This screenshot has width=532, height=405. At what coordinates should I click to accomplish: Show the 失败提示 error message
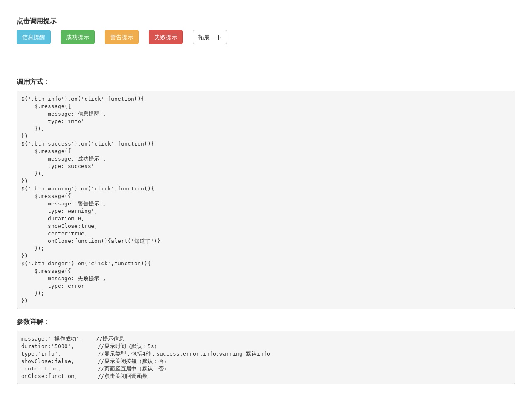click(x=166, y=37)
